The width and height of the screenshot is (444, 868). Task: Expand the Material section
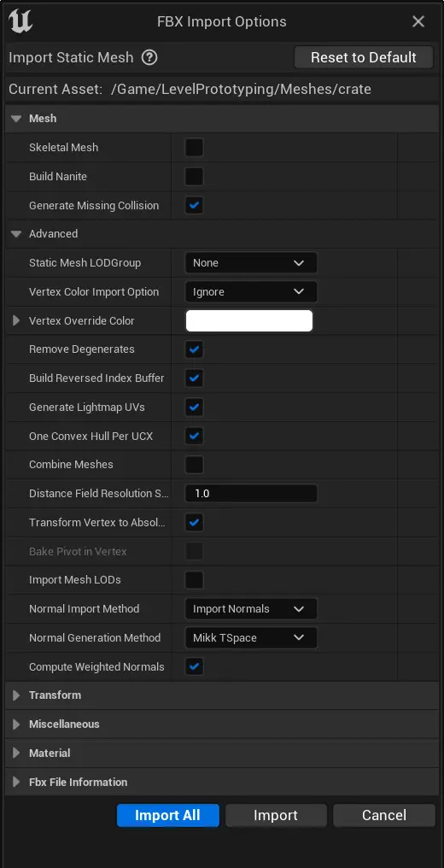[16, 753]
